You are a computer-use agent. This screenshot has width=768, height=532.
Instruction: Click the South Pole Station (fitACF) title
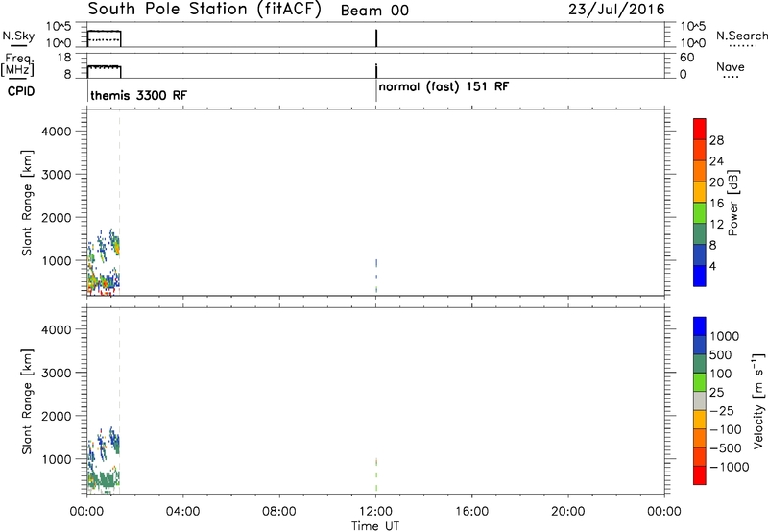pyautogui.click(x=204, y=10)
